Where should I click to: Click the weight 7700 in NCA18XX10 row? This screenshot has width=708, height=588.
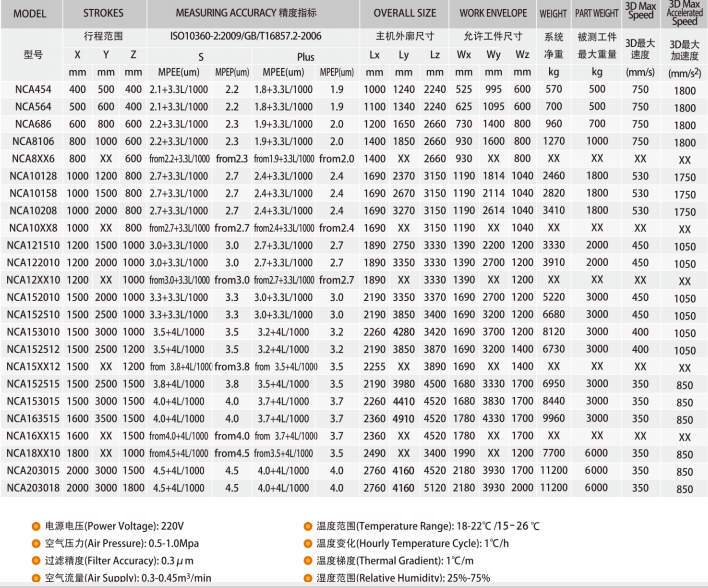(x=554, y=453)
